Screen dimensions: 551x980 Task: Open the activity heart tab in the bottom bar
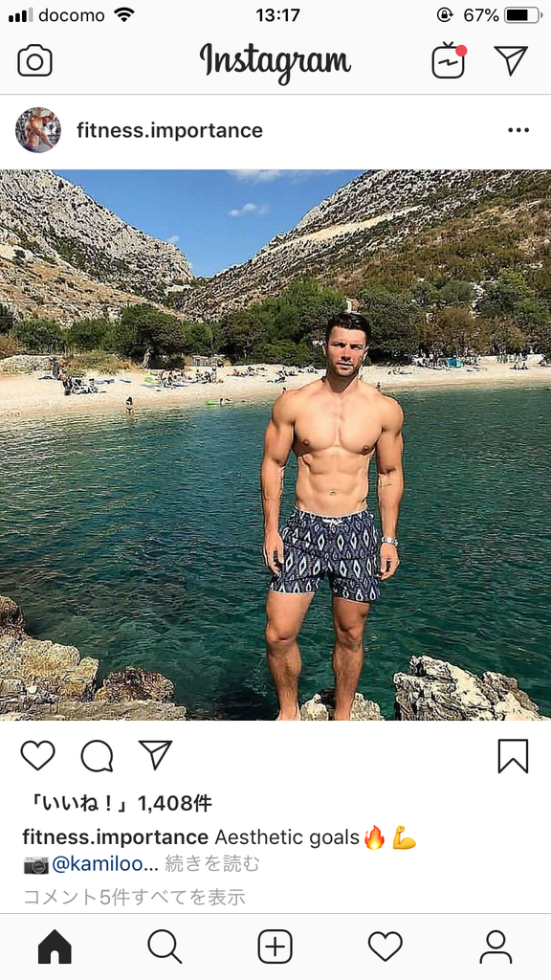click(x=385, y=947)
